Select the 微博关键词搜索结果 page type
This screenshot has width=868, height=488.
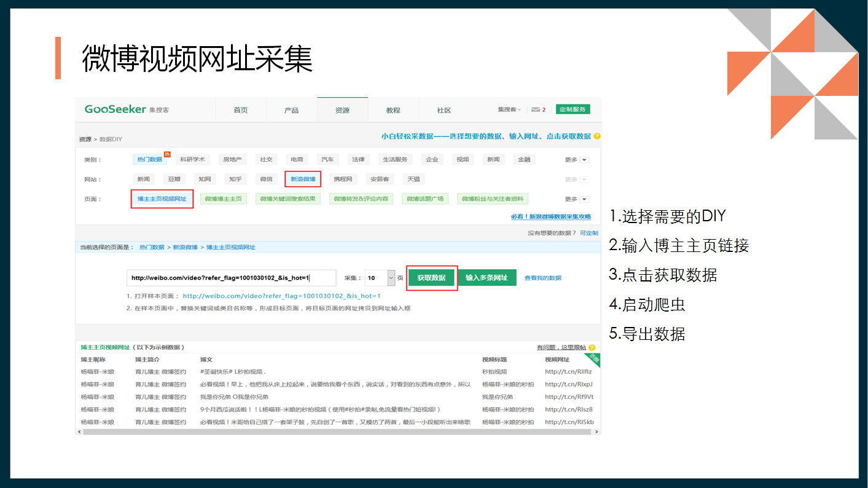coord(287,199)
